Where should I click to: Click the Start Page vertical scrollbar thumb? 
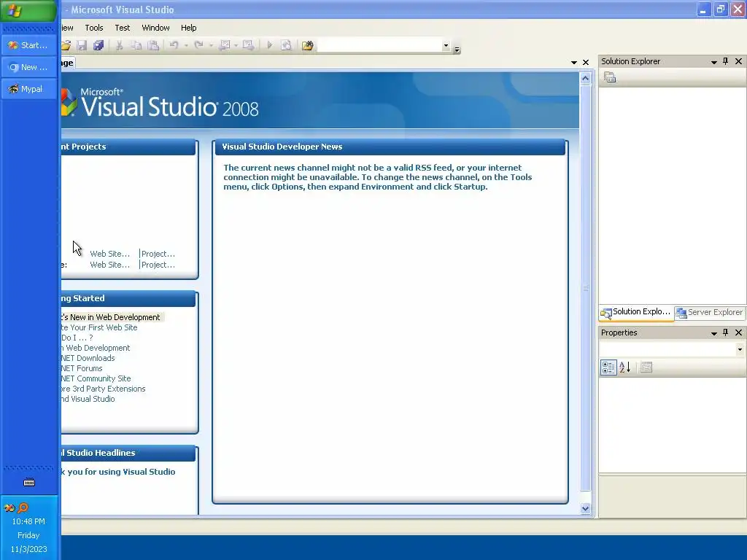pyautogui.click(x=586, y=288)
